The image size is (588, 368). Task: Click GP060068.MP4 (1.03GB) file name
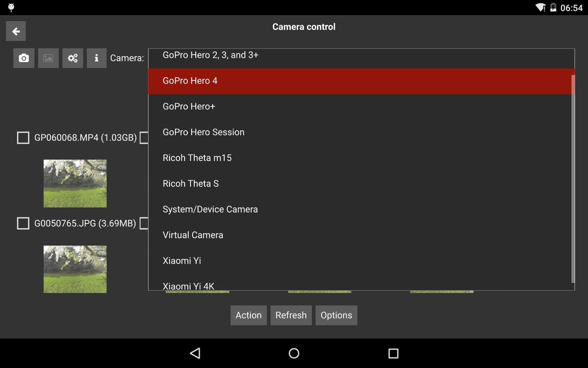(85, 138)
